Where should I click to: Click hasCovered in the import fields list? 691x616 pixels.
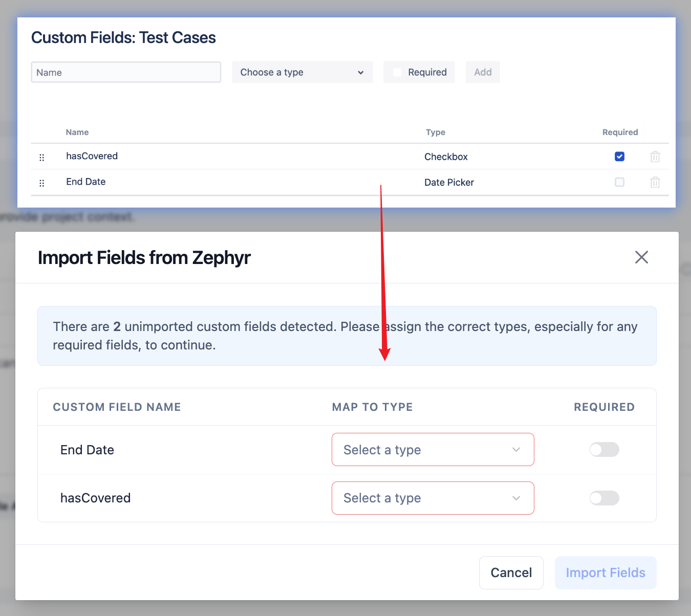pyautogui.click(x=95, y=498)
